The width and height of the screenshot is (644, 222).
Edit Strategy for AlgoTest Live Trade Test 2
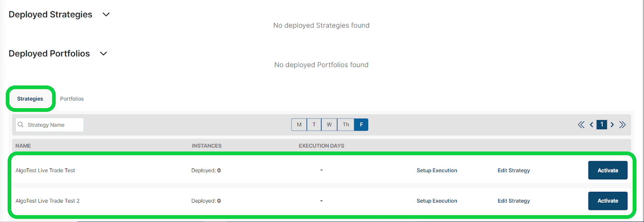(514, 201)
